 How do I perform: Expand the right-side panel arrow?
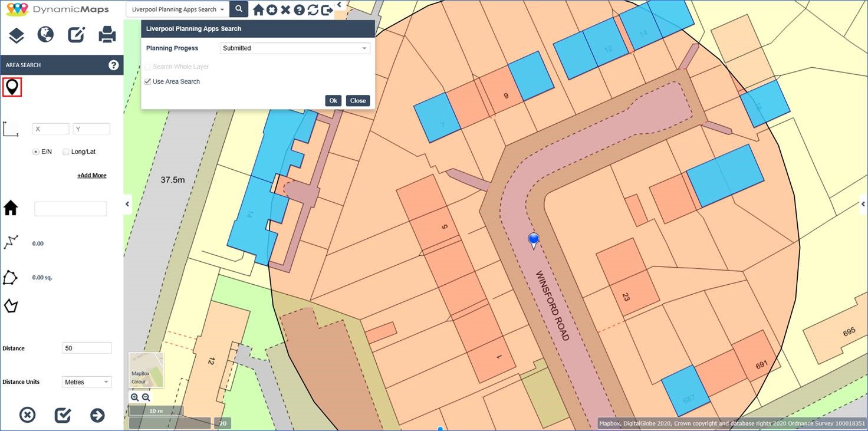[x=863, y=204]
